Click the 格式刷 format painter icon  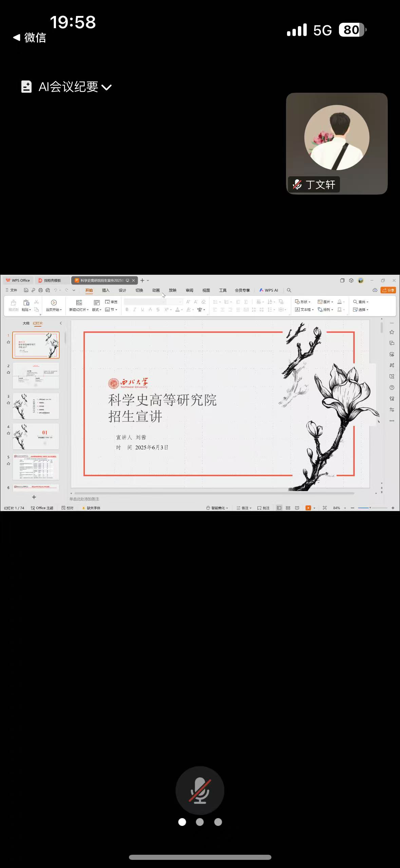(x=14, y=302)
